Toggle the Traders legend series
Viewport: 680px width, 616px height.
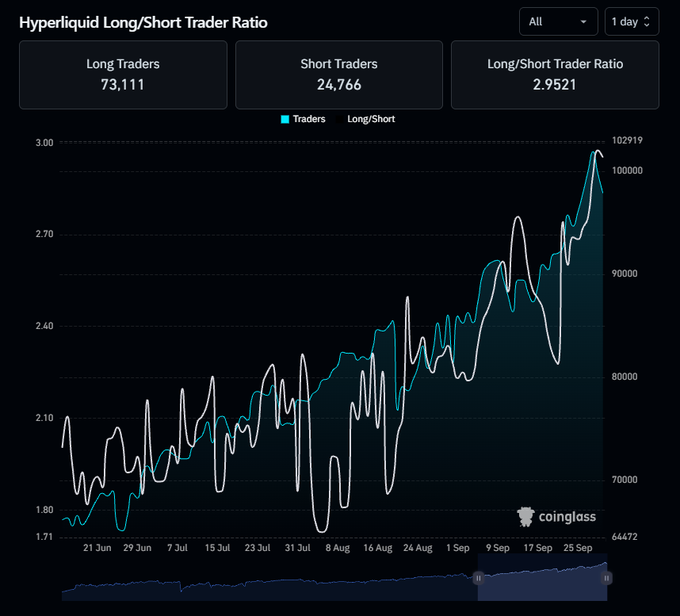tap(303, 119)
